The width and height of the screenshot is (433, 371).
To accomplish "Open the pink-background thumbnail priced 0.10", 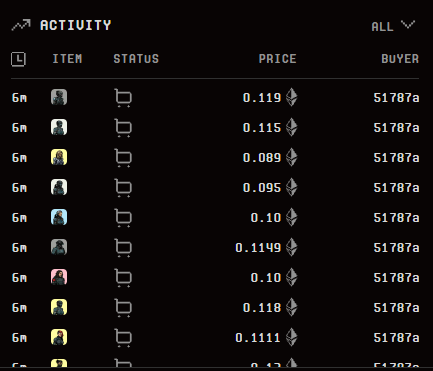I will 59,277.
